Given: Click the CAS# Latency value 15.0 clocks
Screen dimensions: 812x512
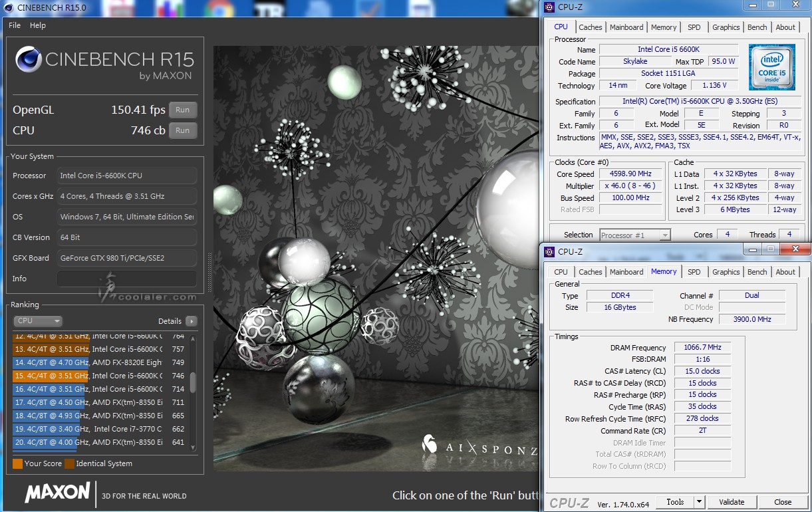Looking at the screenshot, I should (702, 371).
